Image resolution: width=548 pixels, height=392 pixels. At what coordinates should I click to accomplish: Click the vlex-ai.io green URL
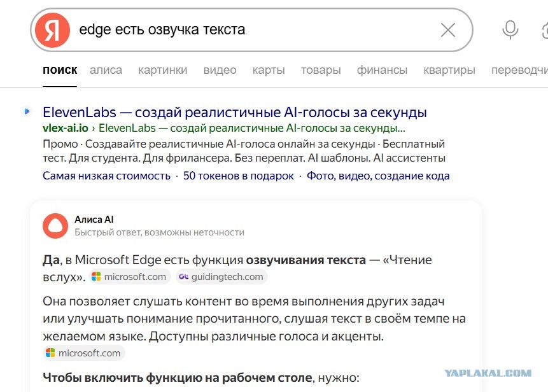66,128
